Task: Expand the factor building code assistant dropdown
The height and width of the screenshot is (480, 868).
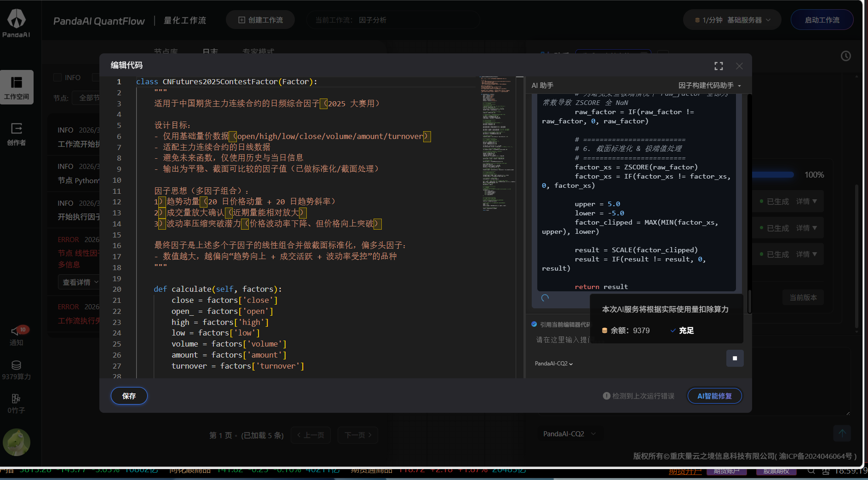Action: coord(709,86)
